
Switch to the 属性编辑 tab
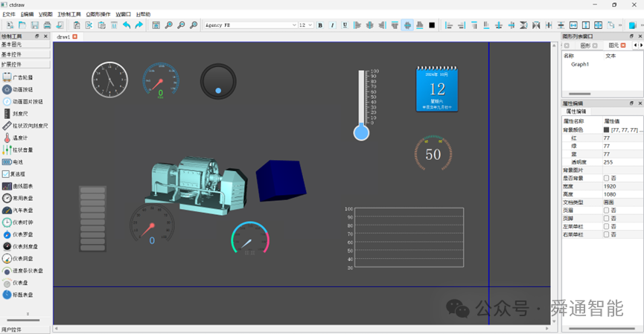point(576,112)
